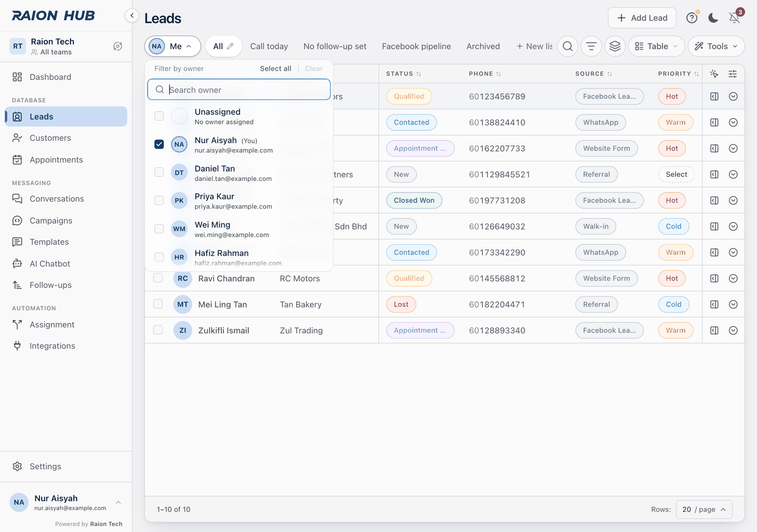Open No follow-up set tab
The image size is (757, 532).
click(x=335, y=46)
